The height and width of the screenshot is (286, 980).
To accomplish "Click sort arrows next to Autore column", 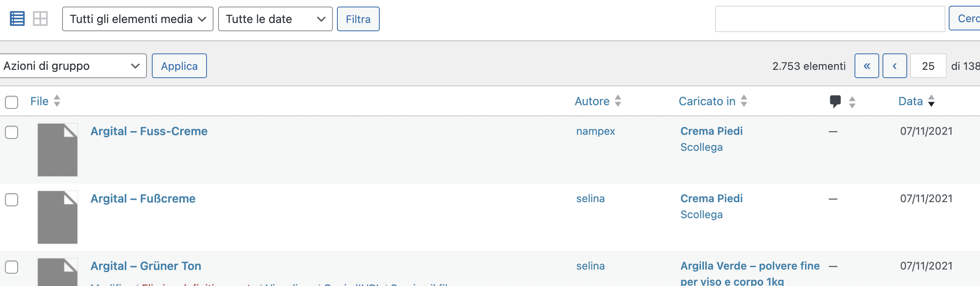I will click(x=618, y=101).
